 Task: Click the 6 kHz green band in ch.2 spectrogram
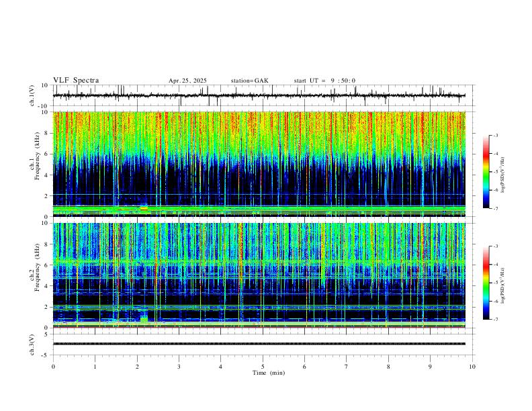point(259,262)
